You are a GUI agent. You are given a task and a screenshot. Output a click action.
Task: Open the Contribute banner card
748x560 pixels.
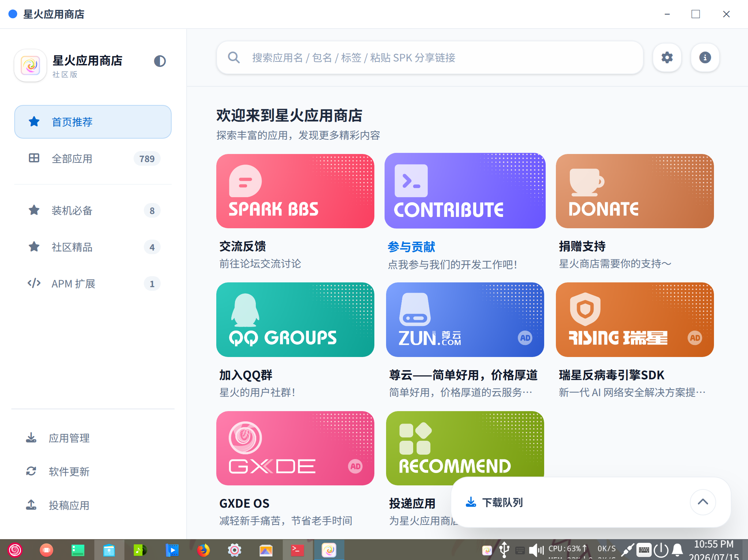click(x=465, y=191)
